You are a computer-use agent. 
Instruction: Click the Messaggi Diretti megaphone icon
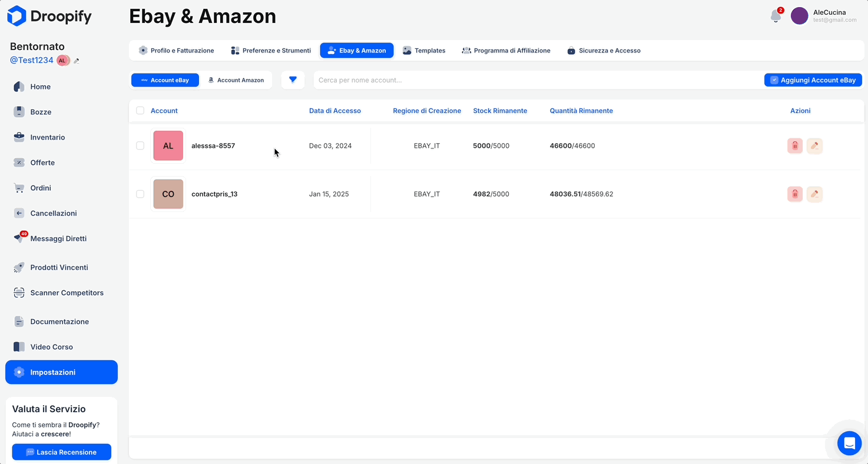tap(19, 238)
